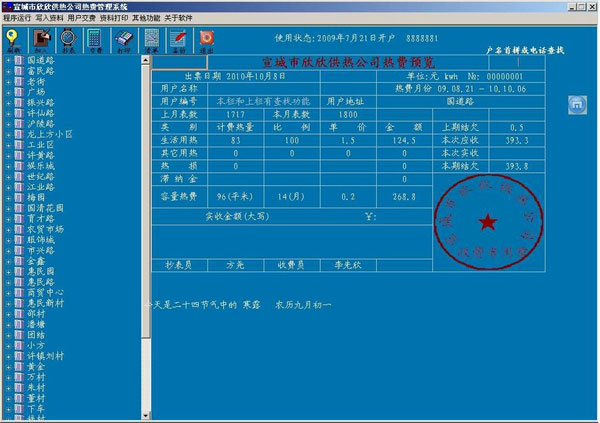
Task: Click the 本月表数 value 1800
Action: click(348, 114)
